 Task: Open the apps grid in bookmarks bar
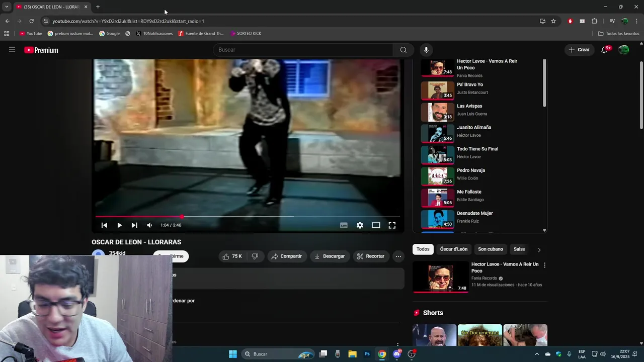(x=7, y=34)
